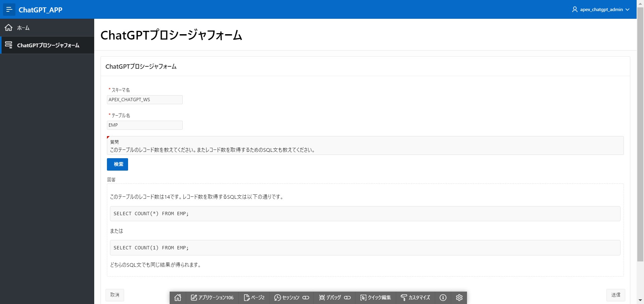Click into the 質問 text area
The height and width of the screenshot is (304, 644).
365,145
